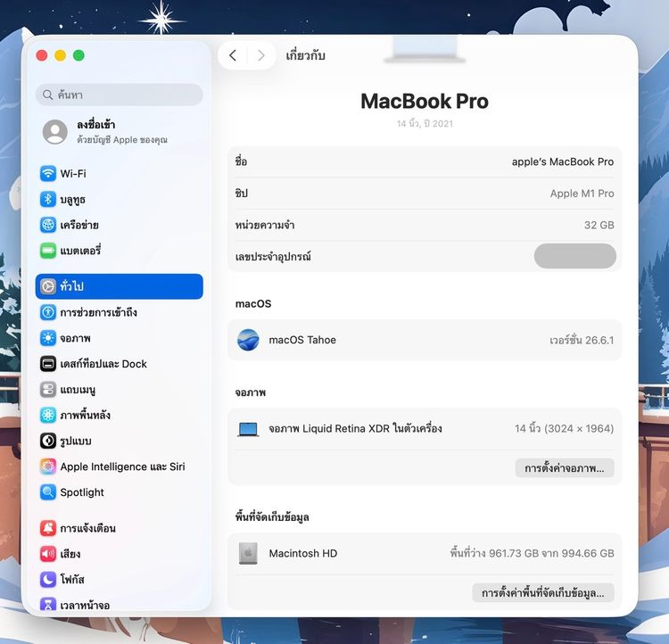Open Notifications (การแจ้งเตือน) bell icon
The image size is (669, 644).
pos(48,528)
